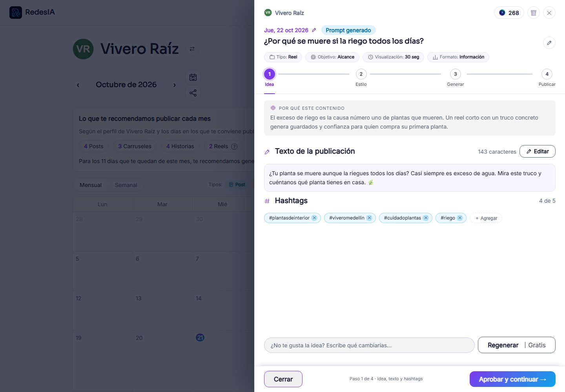565x392 pixels.
Task: Click the pencil icon next to the date
Action: click(314, 30)
